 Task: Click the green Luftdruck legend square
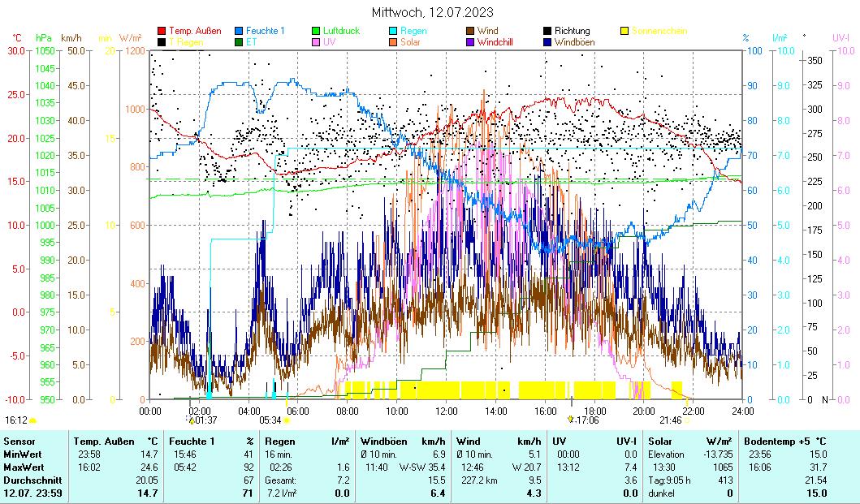(x=317, y=31)
